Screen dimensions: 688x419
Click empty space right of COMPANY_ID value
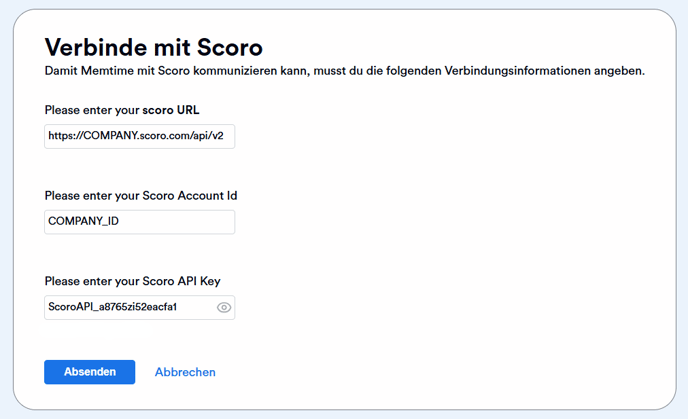pyautogui.click(x=176, y=222)
